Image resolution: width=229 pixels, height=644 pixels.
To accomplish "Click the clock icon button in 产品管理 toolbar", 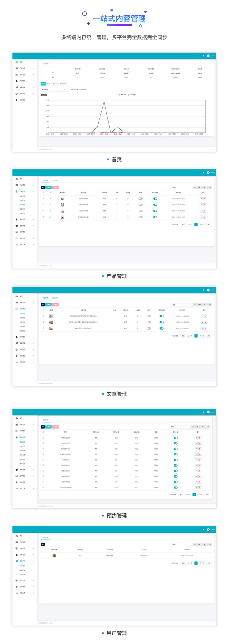I will [195, 187].
